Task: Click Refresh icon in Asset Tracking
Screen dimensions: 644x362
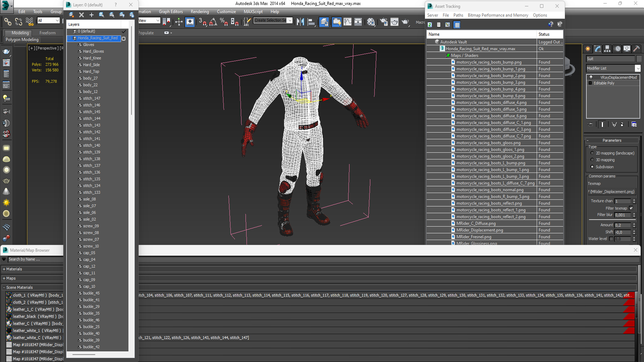Action: [430, 24]
